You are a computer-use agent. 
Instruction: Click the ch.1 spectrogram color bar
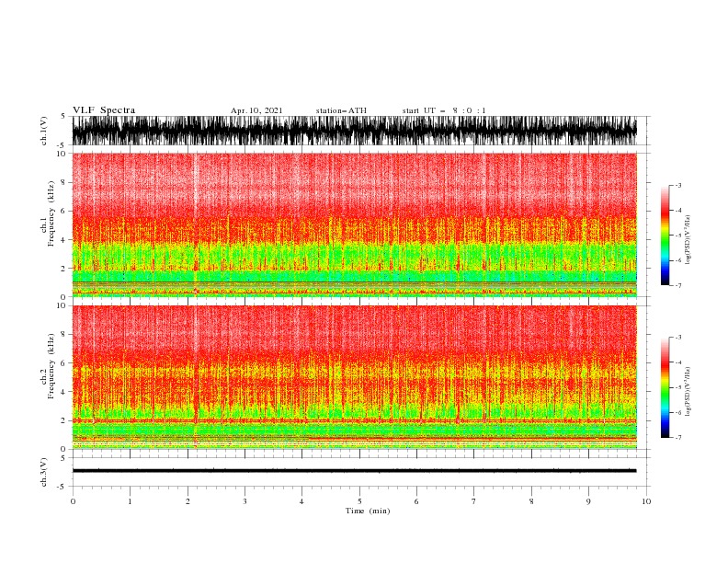pyautogui.click(x=665, y=236)
